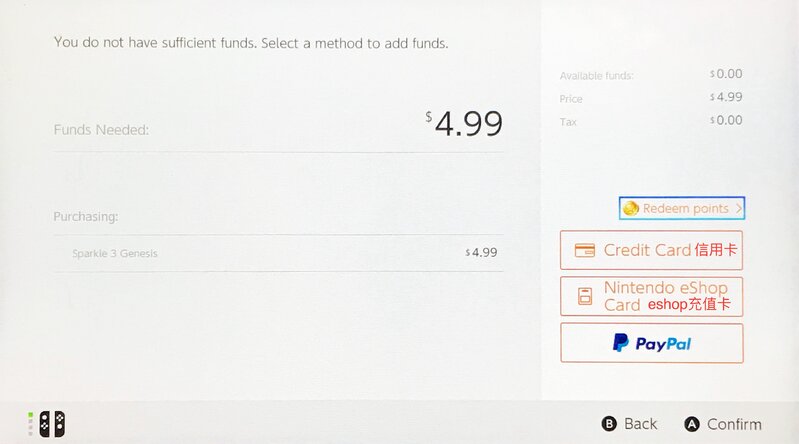
Task: Click the insufficient funds message
Action: tap(250, 43)
